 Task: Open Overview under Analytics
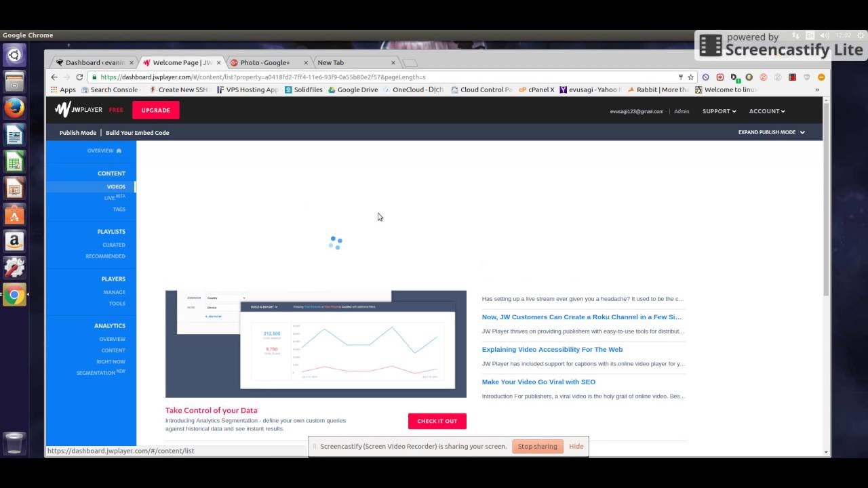pyautogui.click(x=113, y=339)
